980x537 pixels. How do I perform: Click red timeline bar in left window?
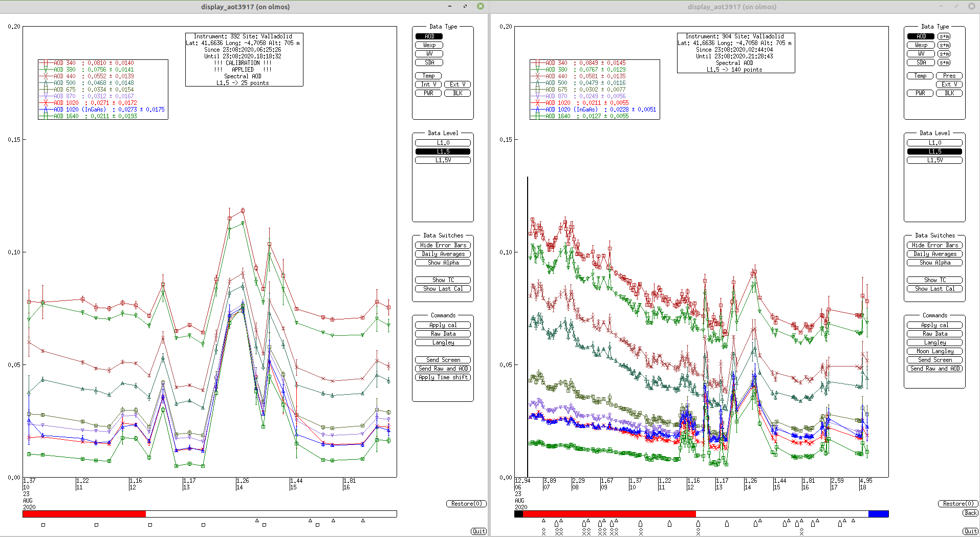(x=84, y=513)
